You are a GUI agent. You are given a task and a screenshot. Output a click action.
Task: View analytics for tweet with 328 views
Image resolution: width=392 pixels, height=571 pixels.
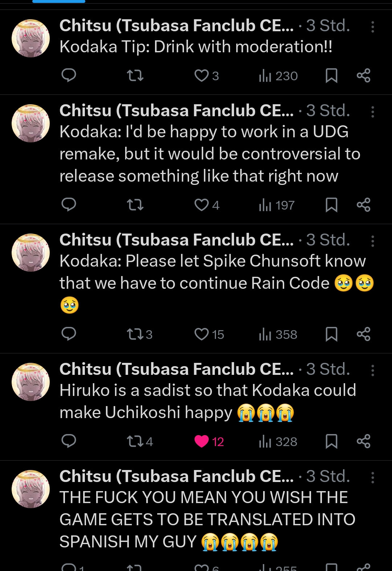click(278, 442)
